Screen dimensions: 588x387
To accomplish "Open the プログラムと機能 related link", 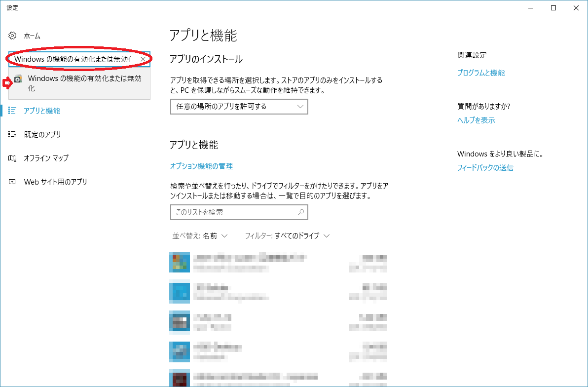I will pos(481,73).
